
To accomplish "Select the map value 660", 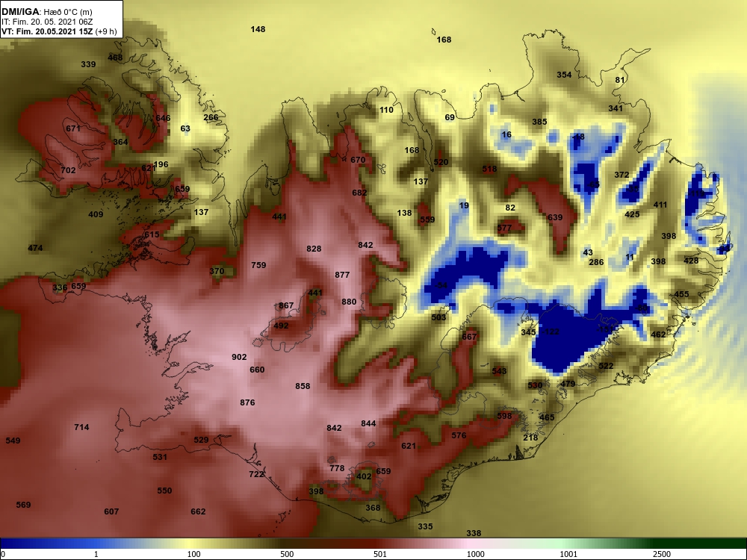I will click(x=257, y=370).
